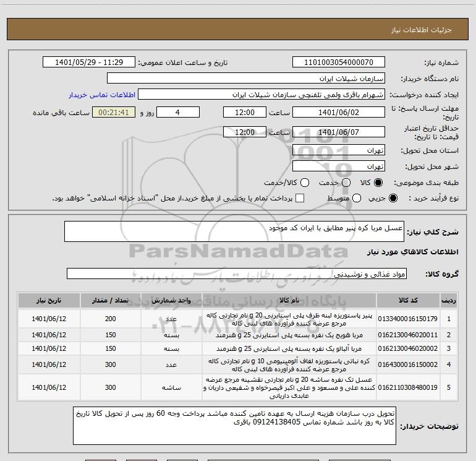Click product code 0133400016150179
Image resolution: width=476 pixels, height=461 pixels.
(x=408, y=319)
